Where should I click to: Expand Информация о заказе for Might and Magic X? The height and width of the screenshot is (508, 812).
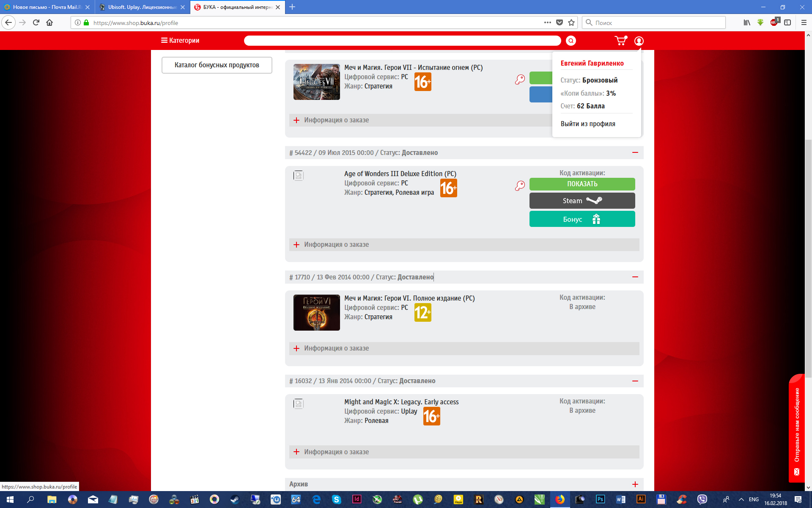[x=464, y=452]
